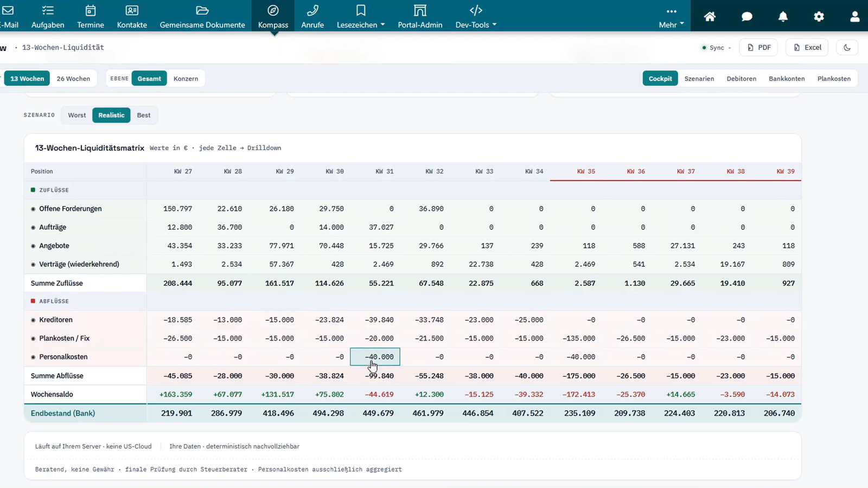Open Kontakte contacts
The height and width of the screenshot is (488, 868).
click(132, 17)
